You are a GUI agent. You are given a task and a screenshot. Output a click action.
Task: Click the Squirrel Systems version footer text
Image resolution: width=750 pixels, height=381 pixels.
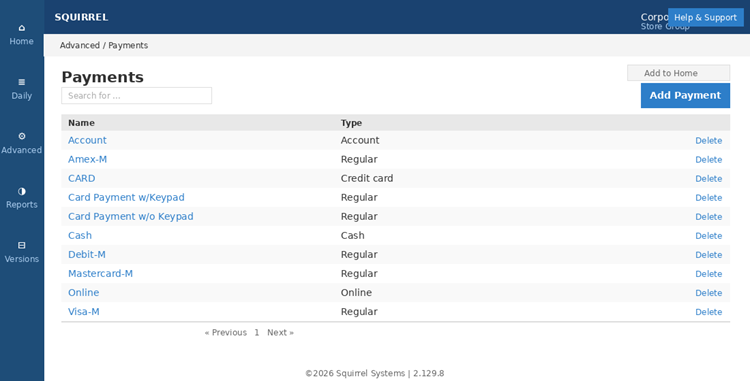[375, 373]
